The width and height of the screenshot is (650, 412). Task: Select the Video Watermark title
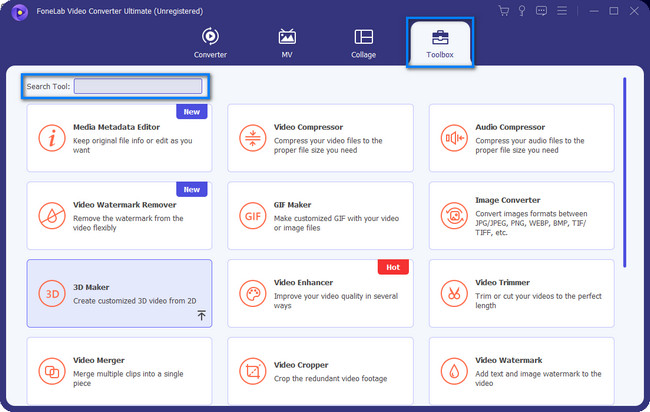(509, 361)
